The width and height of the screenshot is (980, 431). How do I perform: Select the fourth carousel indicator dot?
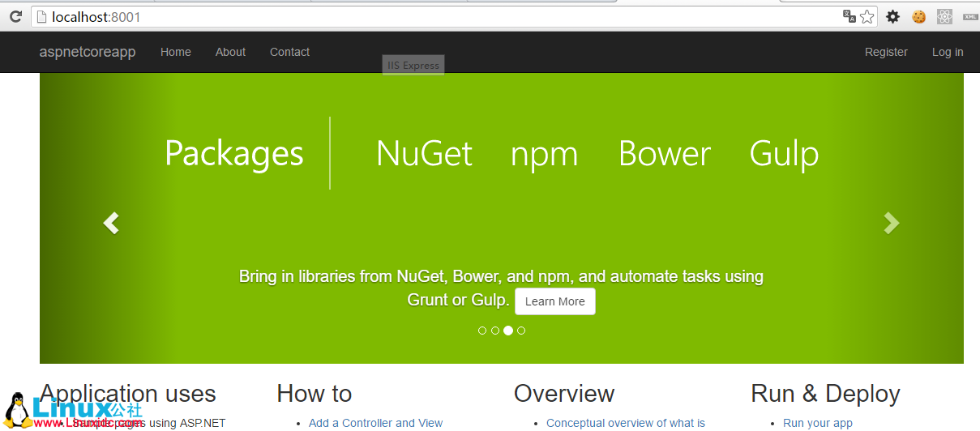521,331
